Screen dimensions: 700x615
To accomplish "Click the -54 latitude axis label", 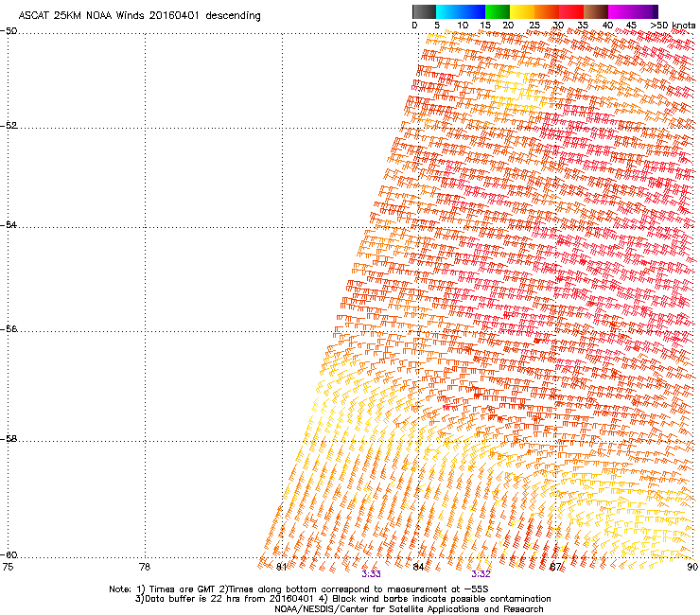I will [9, 224].
